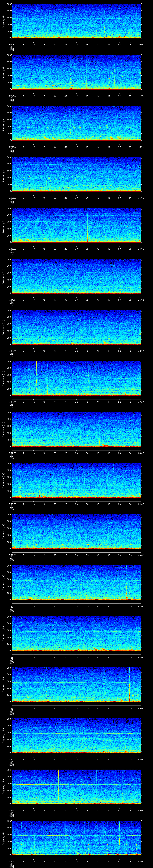Click the bright vertical line near 47 seconds in the 5:38:00 panel
The width and height of the screenshot is (153, 868).
[113, 478]
